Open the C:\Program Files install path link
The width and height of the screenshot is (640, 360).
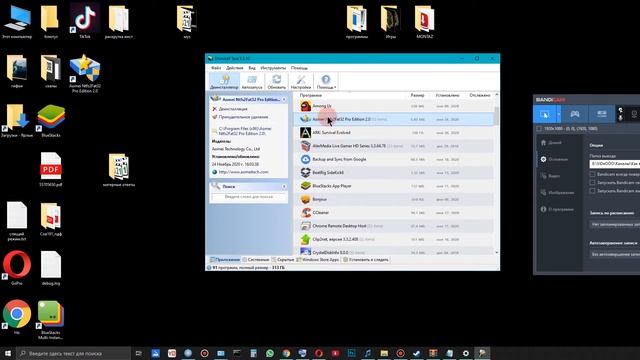pyautogui.click(x=245, y=131)
